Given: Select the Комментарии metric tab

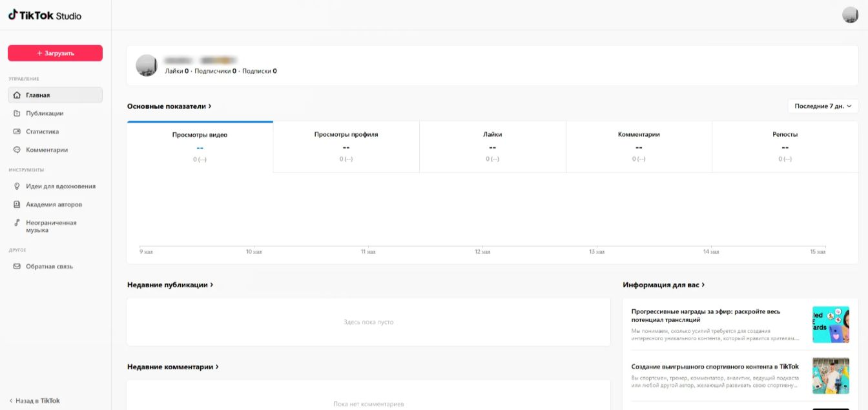Looking at the screenshot, I should tap(639, 147).
